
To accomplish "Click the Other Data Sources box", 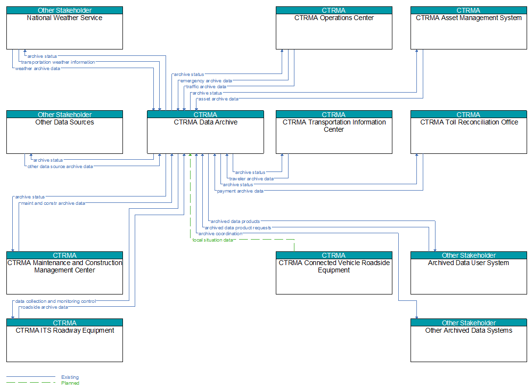I will (x=65, y=132).
